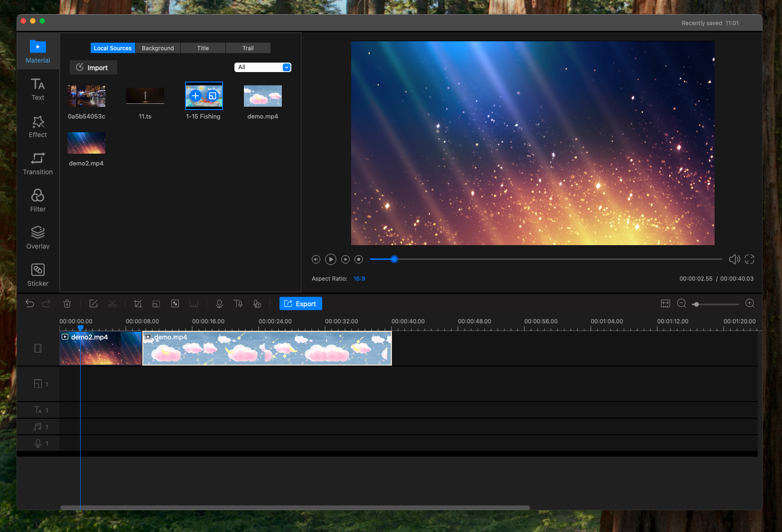Add 1-15 Fishing to picture-in-picture track

pyautogui.click(x=213, y=96)
